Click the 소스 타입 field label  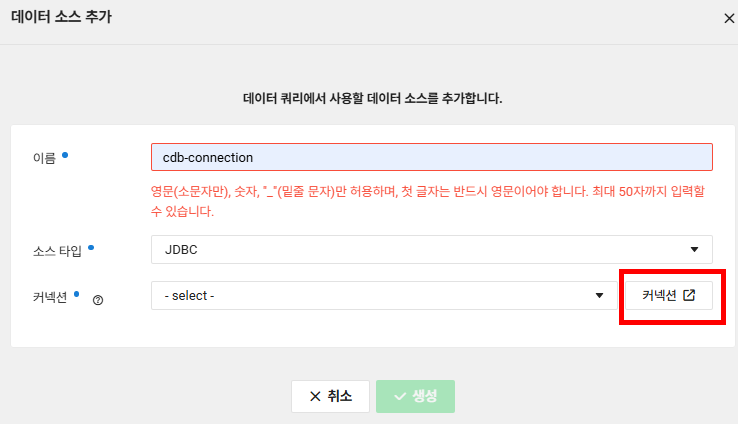57,251
